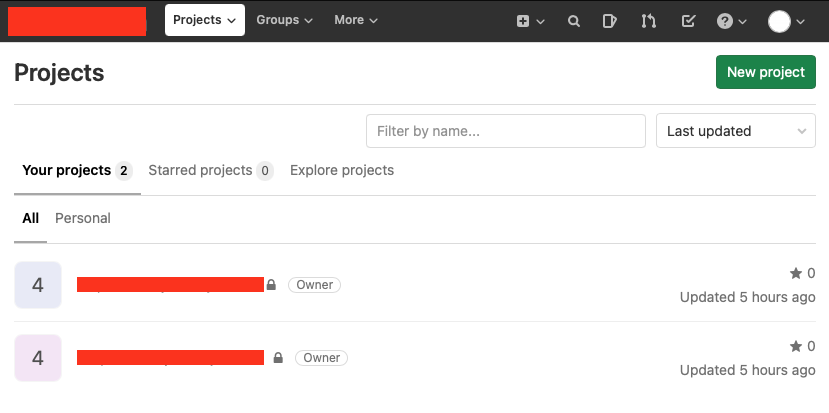
Task: Click the search magnifier icon in navbar
Action: click(x=573, y=21)
